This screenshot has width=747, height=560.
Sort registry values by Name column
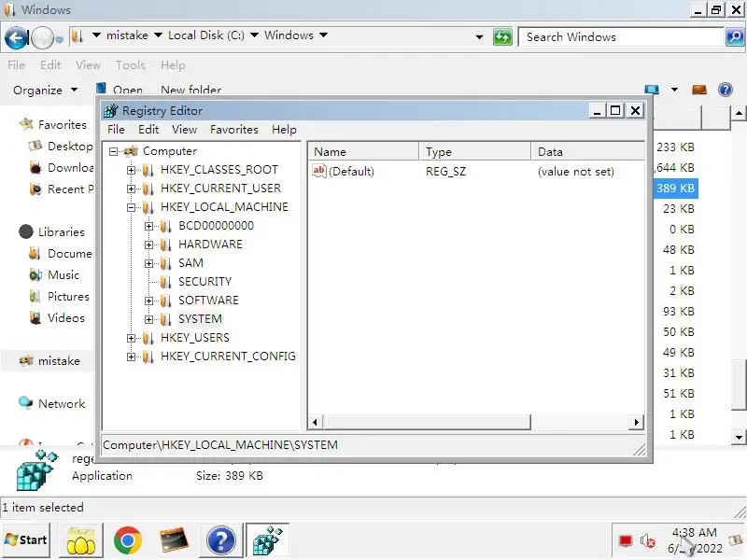tap(363, 152)
